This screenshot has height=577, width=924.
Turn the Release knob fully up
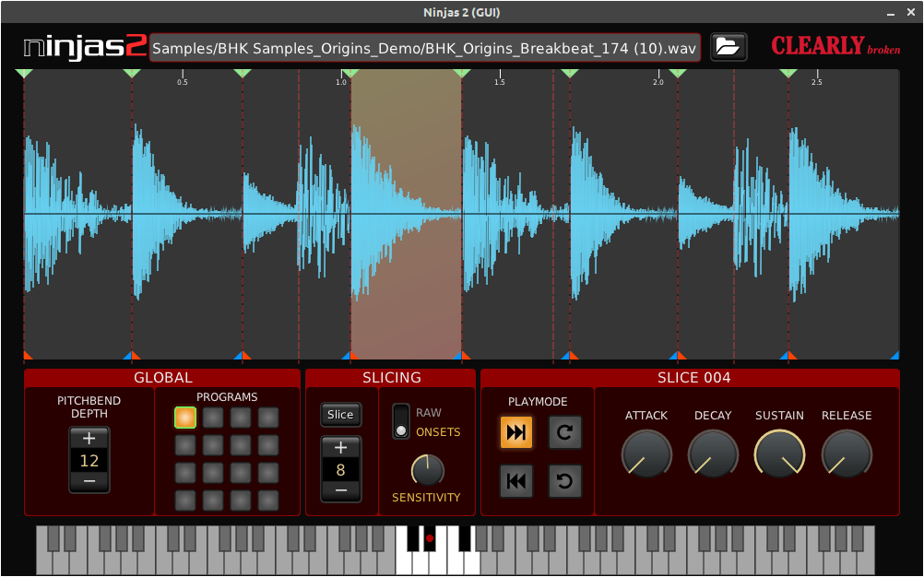tap(846, 455)
